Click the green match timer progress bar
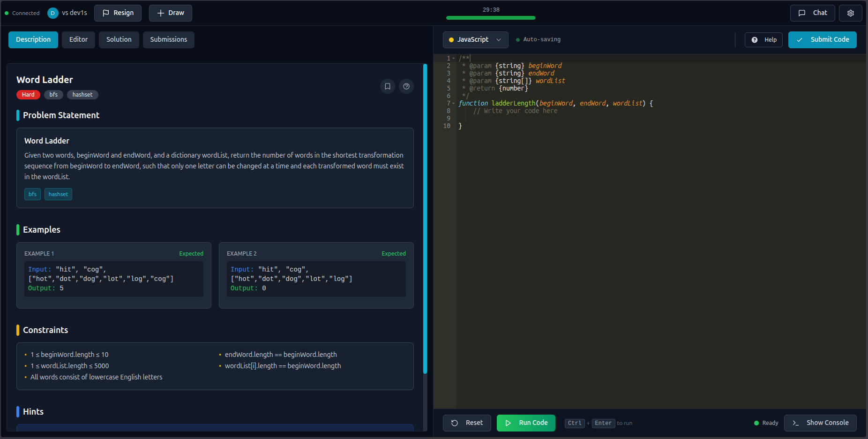Image resolution: width=868 pixels, height=439 pixels. click(490, 18)
